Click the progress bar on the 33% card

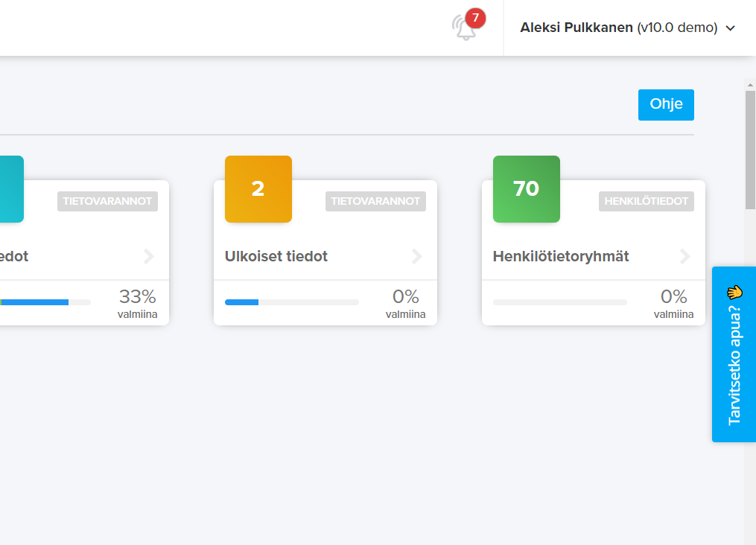[45, 302]
